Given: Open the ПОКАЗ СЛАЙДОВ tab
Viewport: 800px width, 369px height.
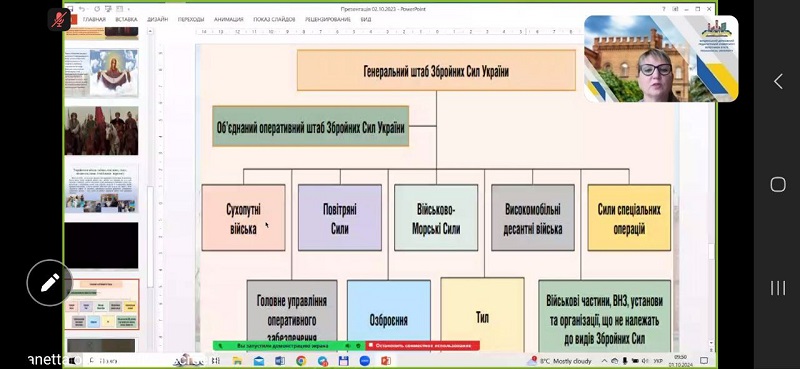Looking at the screenshot, I should [274, 19].
